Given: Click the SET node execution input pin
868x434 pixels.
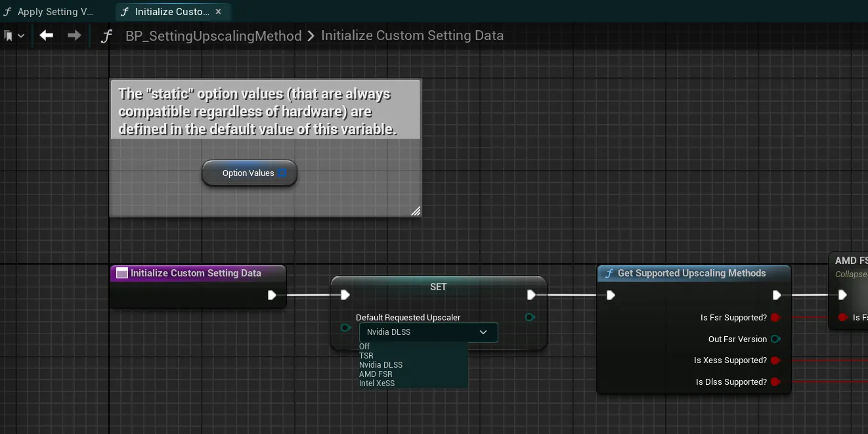Looking at the screenshot, I should click(x=345, y=295).
